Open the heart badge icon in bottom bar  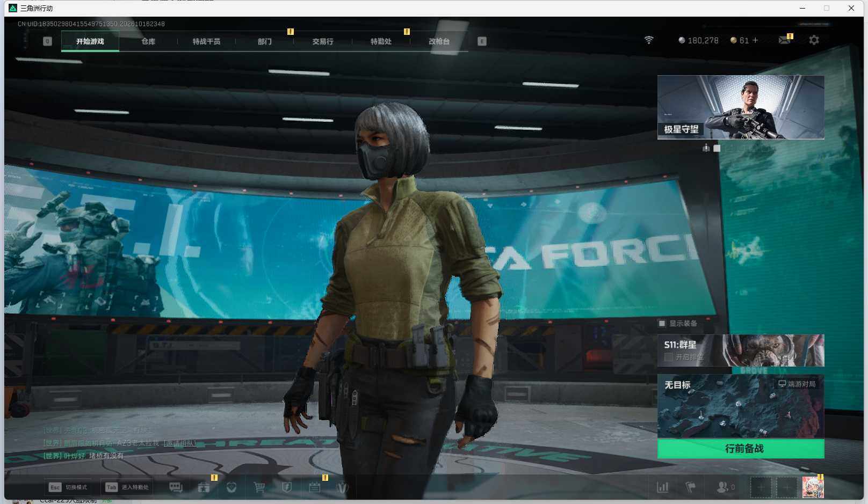pos(232,487)
